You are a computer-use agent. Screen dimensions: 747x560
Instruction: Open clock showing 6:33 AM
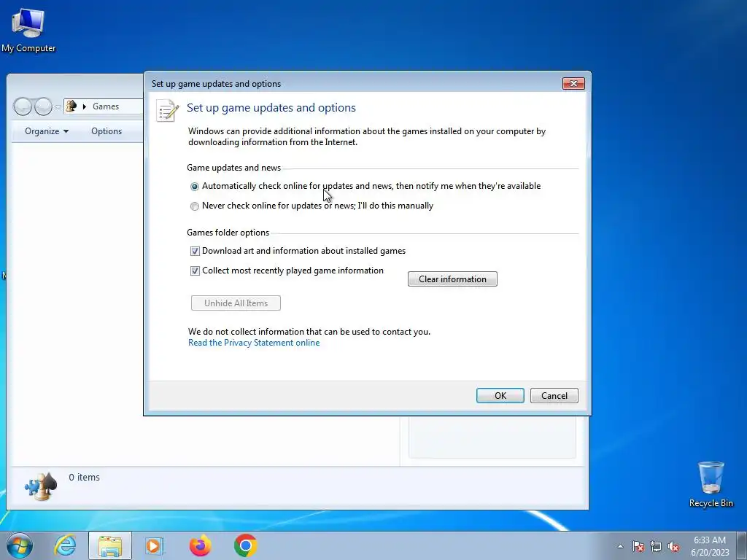click(x=710, y=545)
